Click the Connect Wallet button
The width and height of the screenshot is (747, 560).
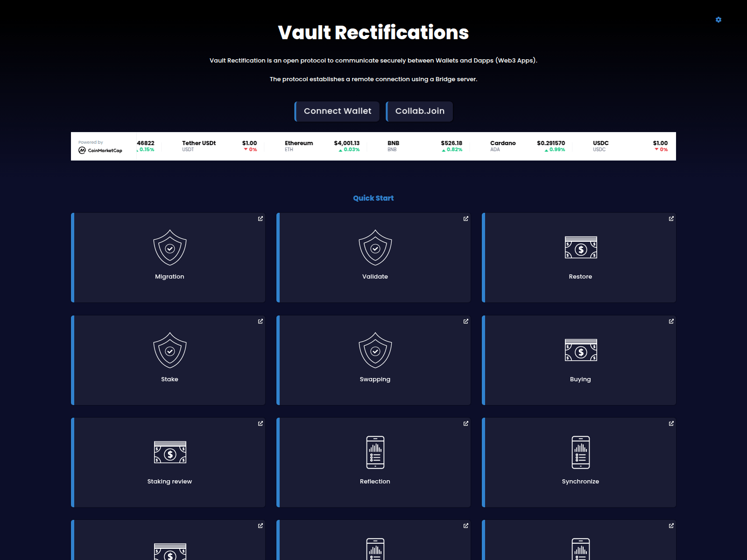(x=337, y=111)
